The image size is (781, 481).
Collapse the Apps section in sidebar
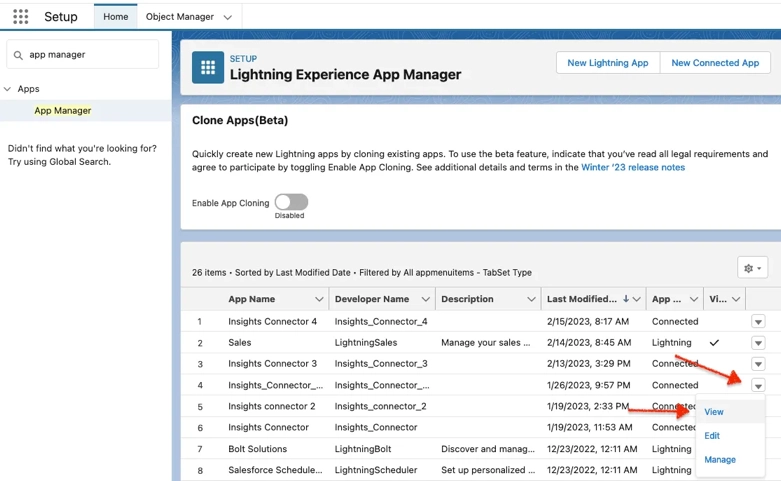point(8,89)
